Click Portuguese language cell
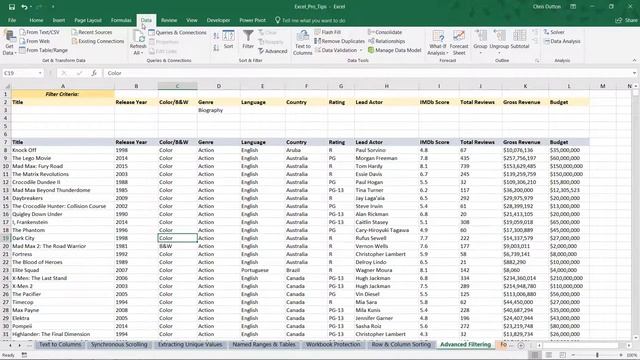The width and height of the screenshot is (640, 360). (x=262, y=270)
